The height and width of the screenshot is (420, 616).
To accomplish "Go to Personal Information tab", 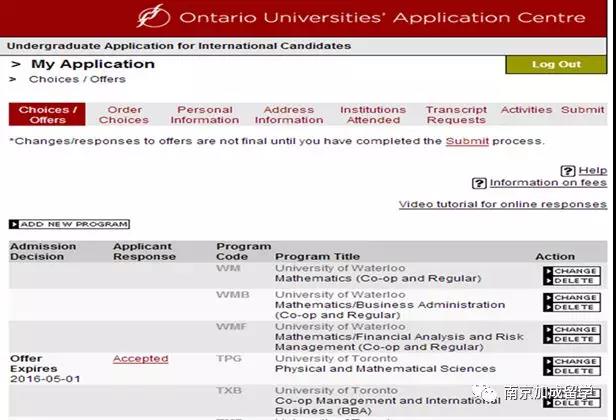I will 205,115.
